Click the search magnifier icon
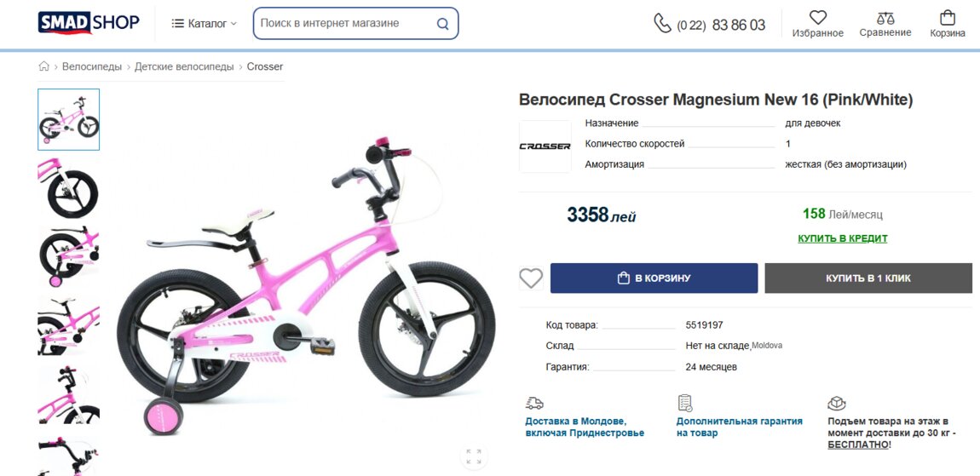The image size is (980, 476). point(442,24)
